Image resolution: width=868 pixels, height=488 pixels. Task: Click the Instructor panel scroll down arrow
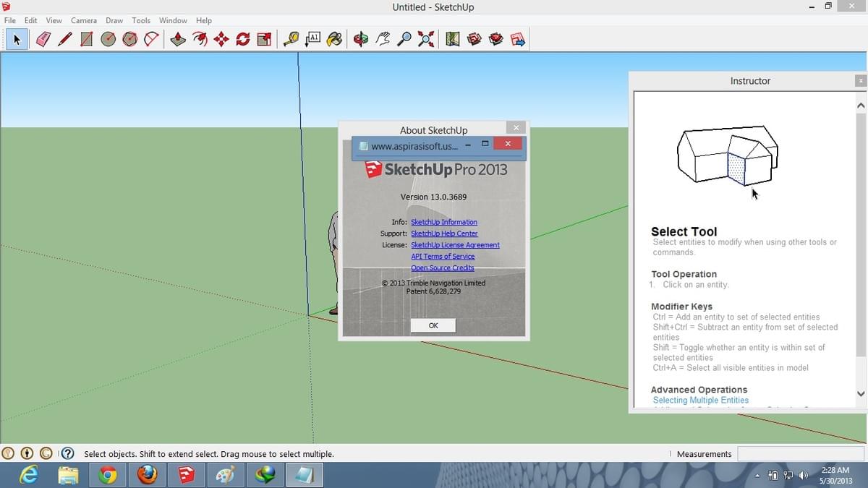861,394
